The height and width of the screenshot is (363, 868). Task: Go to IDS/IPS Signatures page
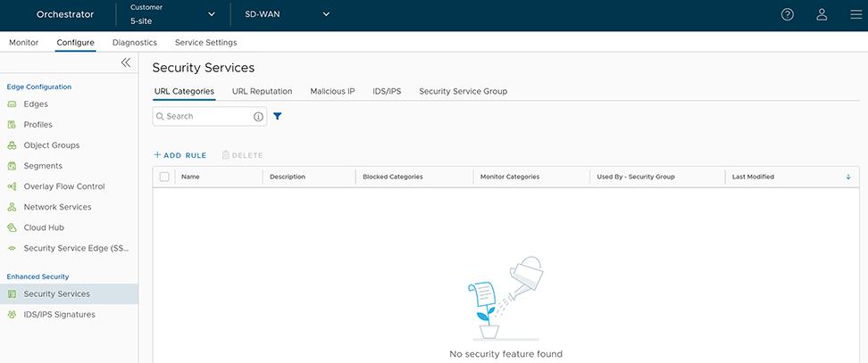point(59,314)
